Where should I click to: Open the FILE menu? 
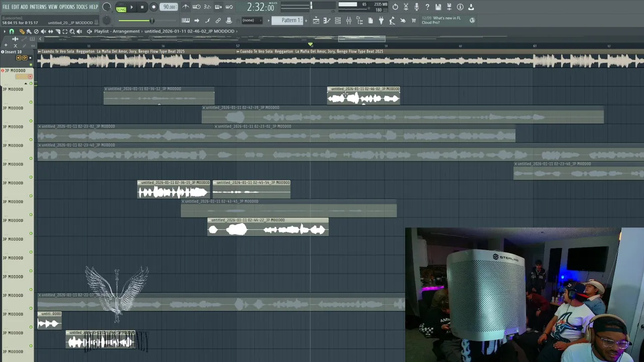pyautogui.click(x=6, y=7)
